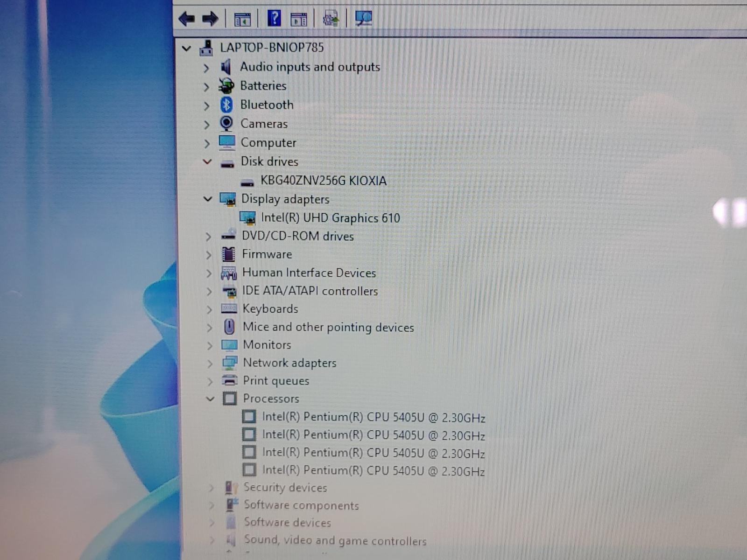Click the Software components icon

pos(231,505)
